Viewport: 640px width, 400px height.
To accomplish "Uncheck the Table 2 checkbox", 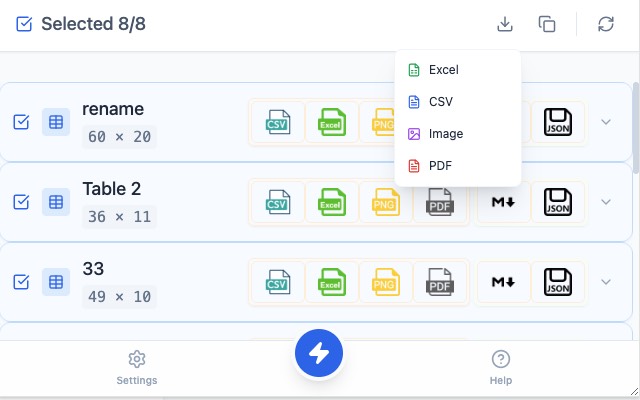I will coord(21,202).
